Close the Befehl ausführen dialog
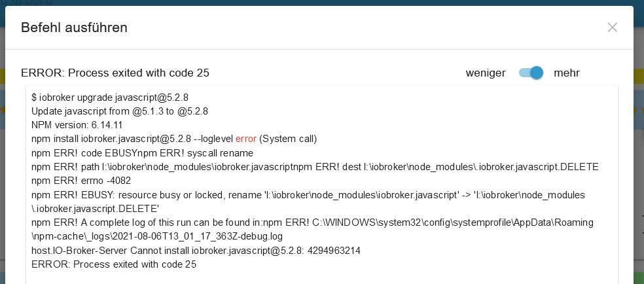This screenshot has height=284, width=644. point(612,27)
